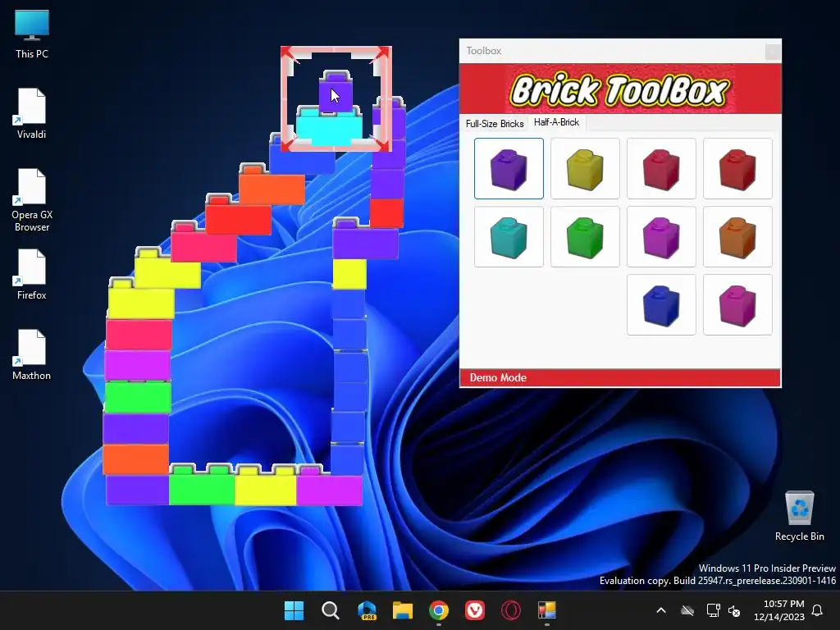840x630 pixels.
Task: Select the cyan brick inside the selection frame
Action: [x=330, y=127]
